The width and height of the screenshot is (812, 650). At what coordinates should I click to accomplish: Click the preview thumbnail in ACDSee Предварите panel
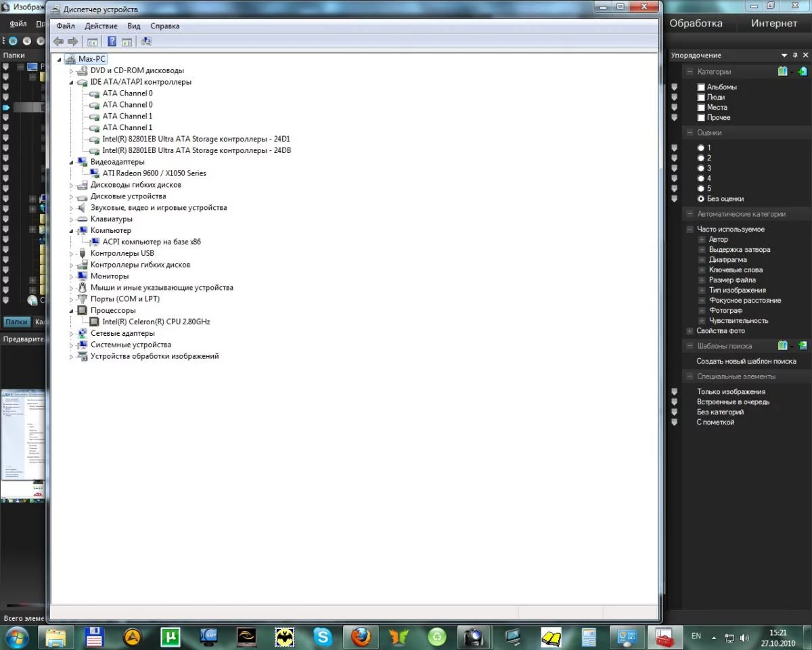22,446
